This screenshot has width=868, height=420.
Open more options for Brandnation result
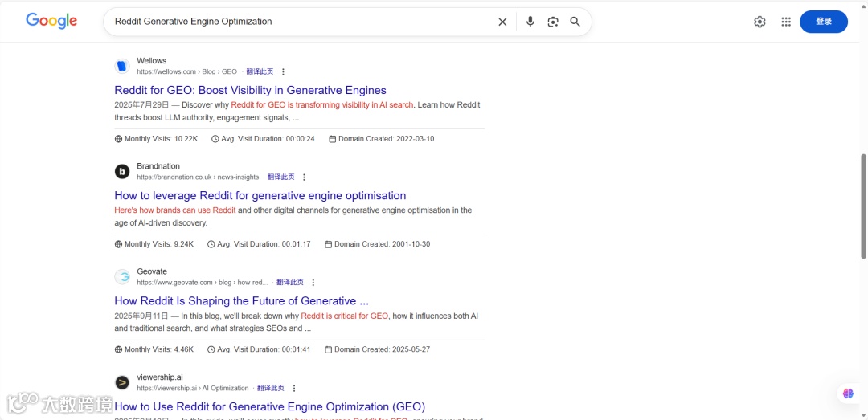tap(304, 177)
